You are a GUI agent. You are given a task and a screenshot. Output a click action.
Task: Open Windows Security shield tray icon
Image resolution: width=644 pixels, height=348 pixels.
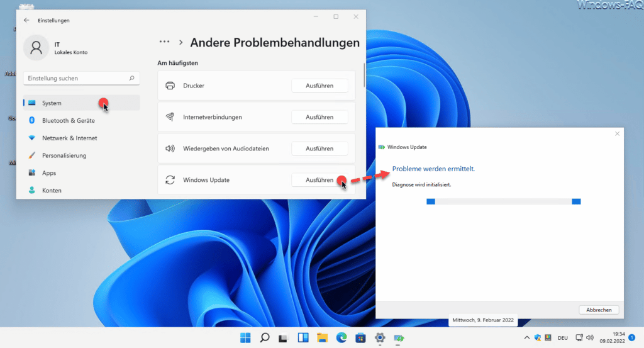coord(537,338)
